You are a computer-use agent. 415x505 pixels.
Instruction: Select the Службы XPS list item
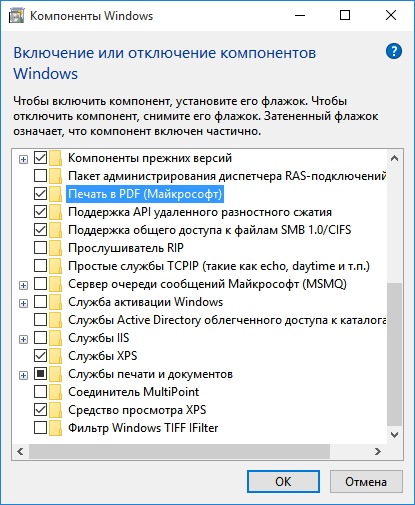pos(103,356)
